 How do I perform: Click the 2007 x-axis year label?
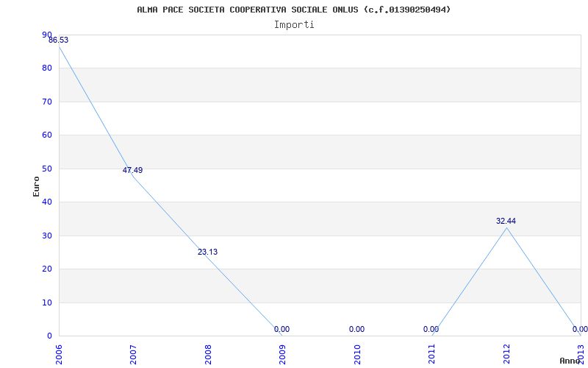(133, 355)
